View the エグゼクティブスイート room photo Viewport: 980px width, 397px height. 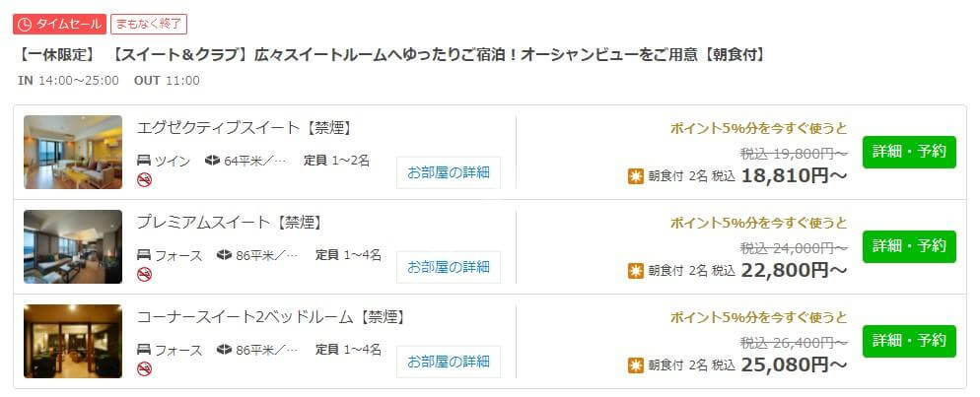tap(73, 153)
